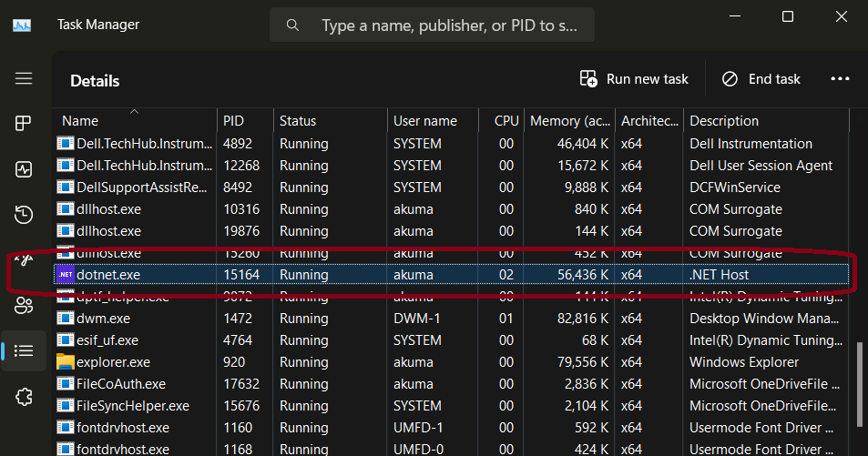Click Dell User Session Agent description
868x456 pixels.
[761, 166]
